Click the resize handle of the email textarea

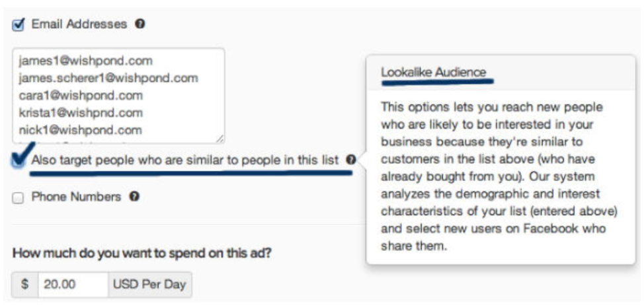[220, 139]
